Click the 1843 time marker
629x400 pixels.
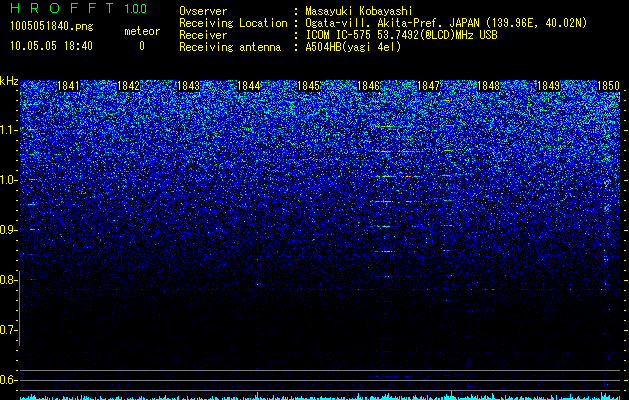coord(188,85)
